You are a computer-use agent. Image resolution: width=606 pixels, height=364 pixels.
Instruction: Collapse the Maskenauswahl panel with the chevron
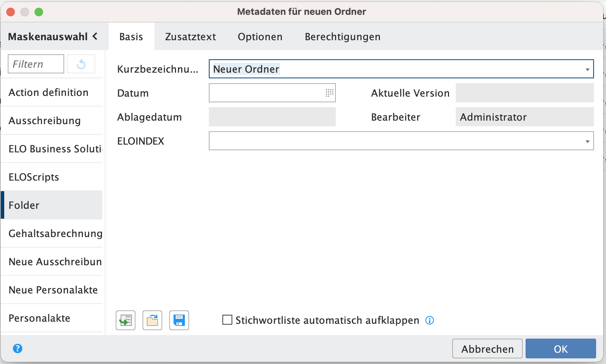(95, 36)
